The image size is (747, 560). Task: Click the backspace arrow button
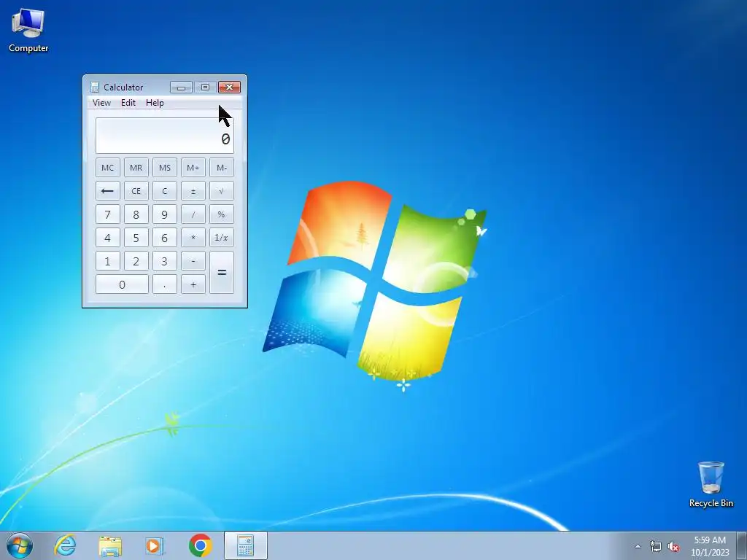[108, 191]
